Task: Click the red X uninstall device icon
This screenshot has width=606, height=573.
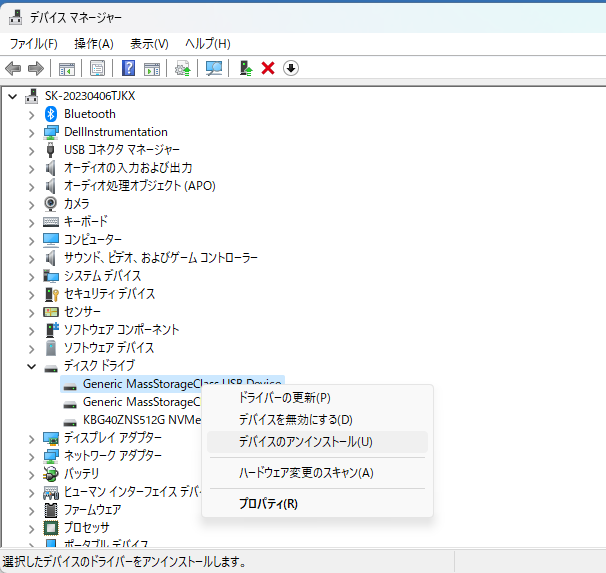Action: pyautogui.click(x=268, y=68)
